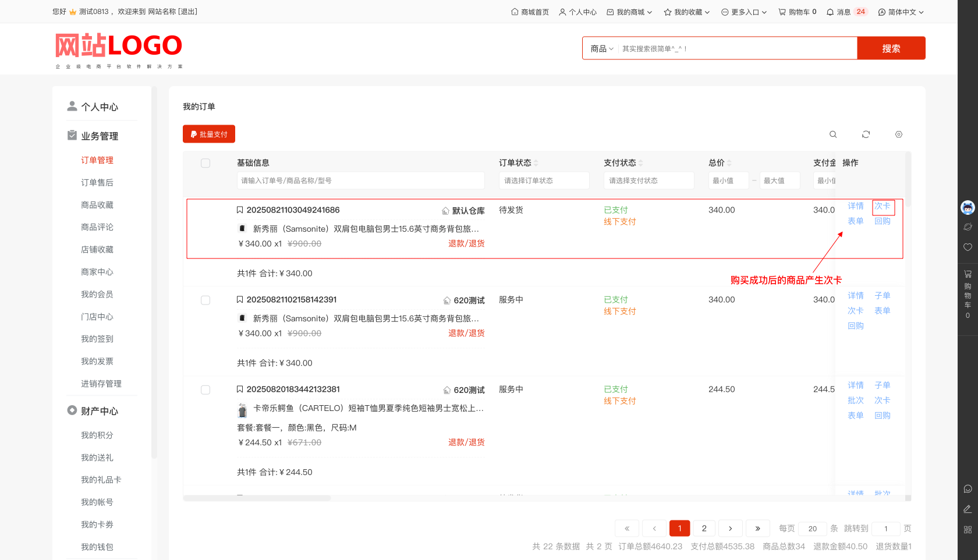978x560 pixels.
Task: Click the customer service avatar icon
Action: click(x=968, y=207)
